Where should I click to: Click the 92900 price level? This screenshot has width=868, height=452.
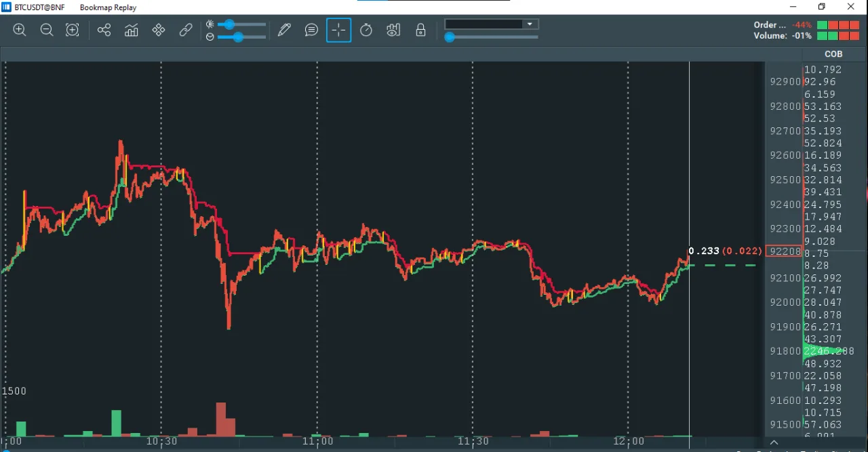[x=785, y=82]
